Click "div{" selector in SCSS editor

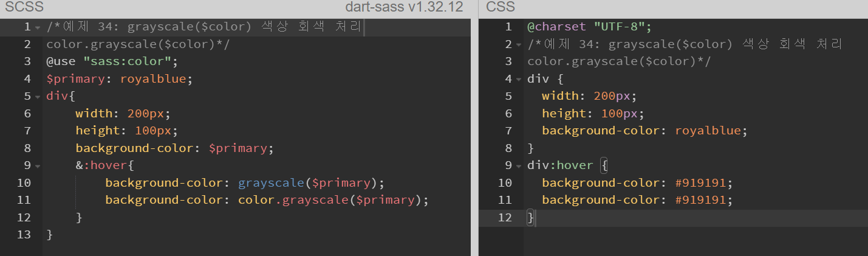point(61,96)
